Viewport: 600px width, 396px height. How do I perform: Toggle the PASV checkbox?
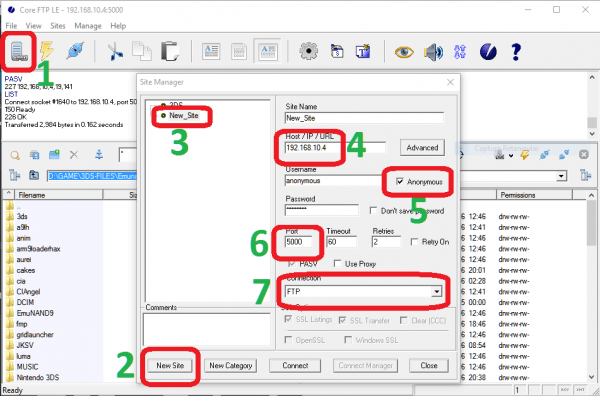292,264
